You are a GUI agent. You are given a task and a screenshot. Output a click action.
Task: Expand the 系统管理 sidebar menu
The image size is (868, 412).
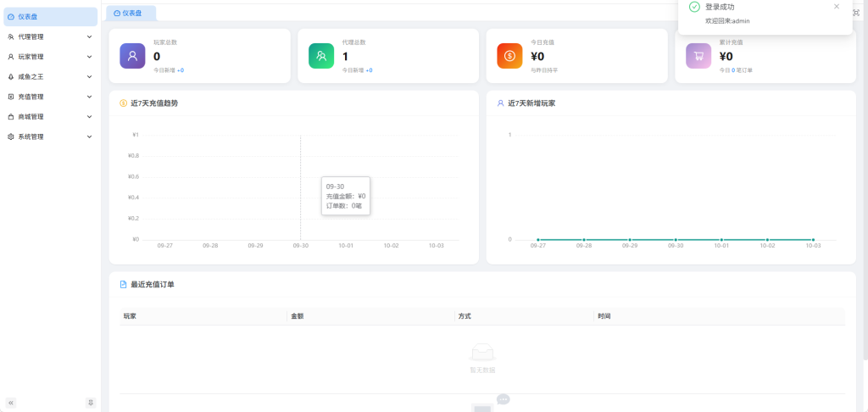coord(50,136)
